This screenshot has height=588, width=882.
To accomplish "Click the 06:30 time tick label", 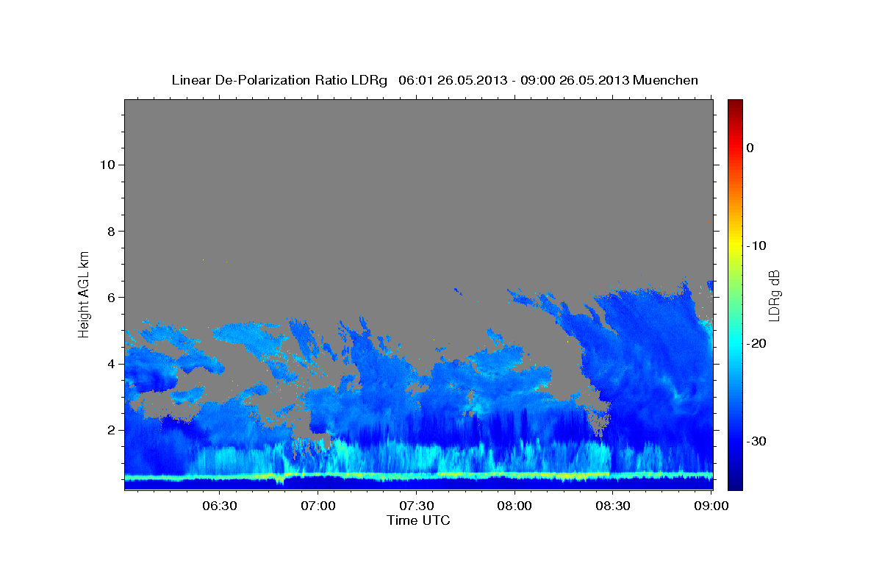I will (x=219, y=506).
